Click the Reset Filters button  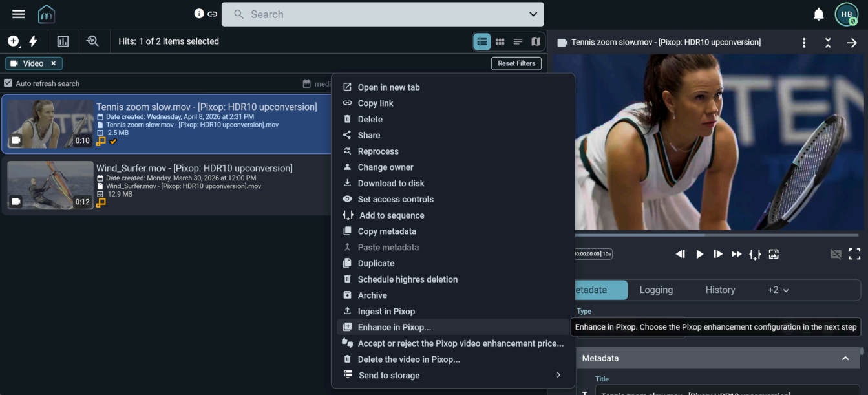pos(516,63)
